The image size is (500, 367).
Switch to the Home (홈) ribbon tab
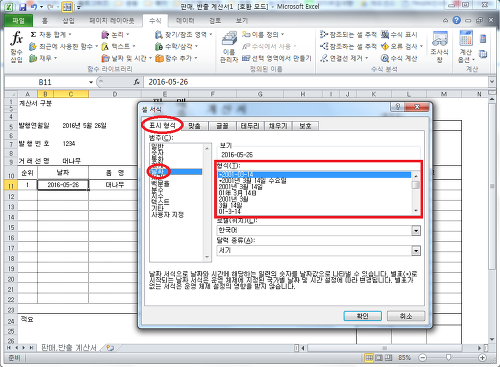tap(45, 21)
